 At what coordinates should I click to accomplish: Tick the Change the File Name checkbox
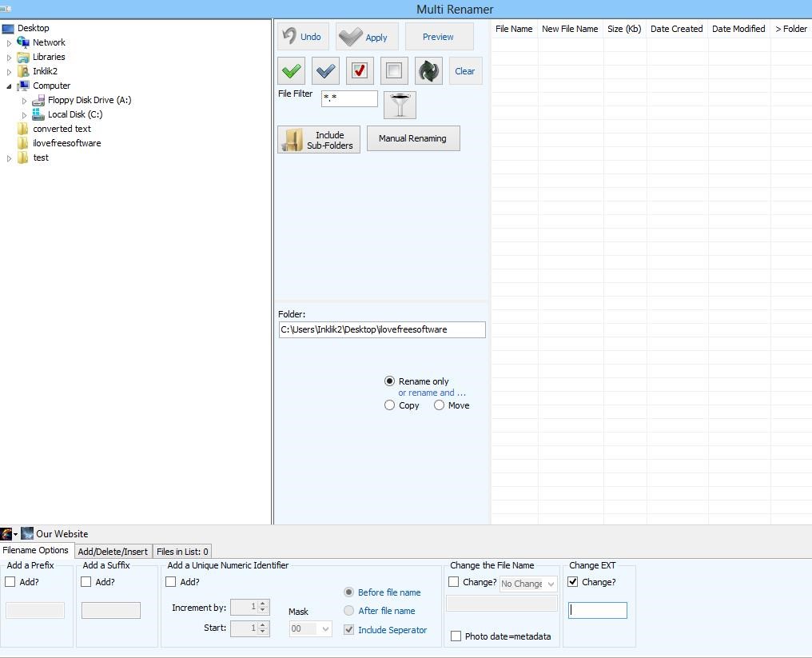[453, 582]
